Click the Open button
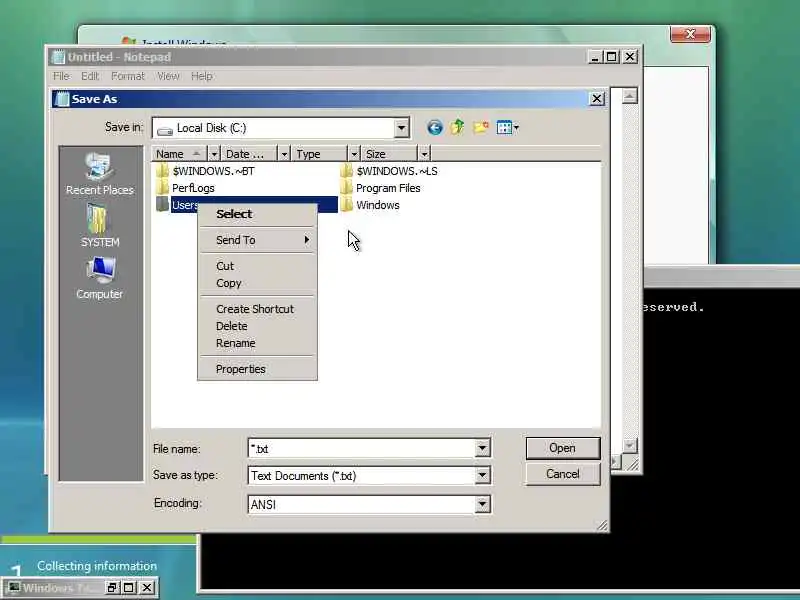The image size is (800, 600). 563,448
